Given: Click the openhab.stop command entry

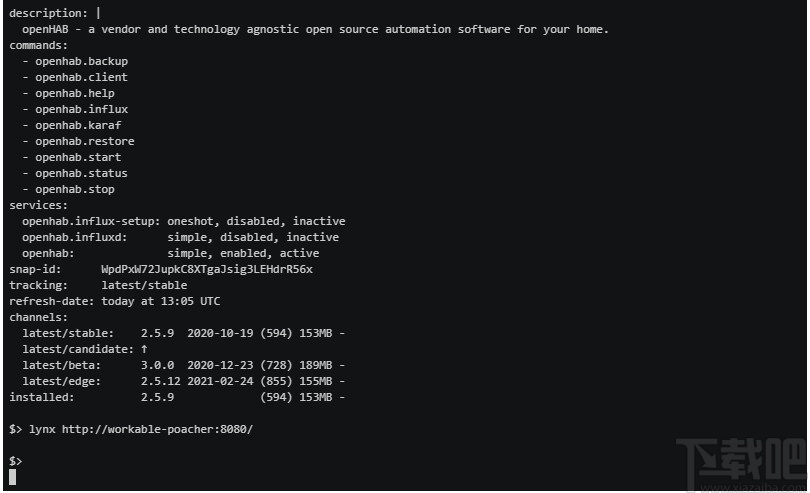Looking at the screenshot, I should tap(75, 189).
